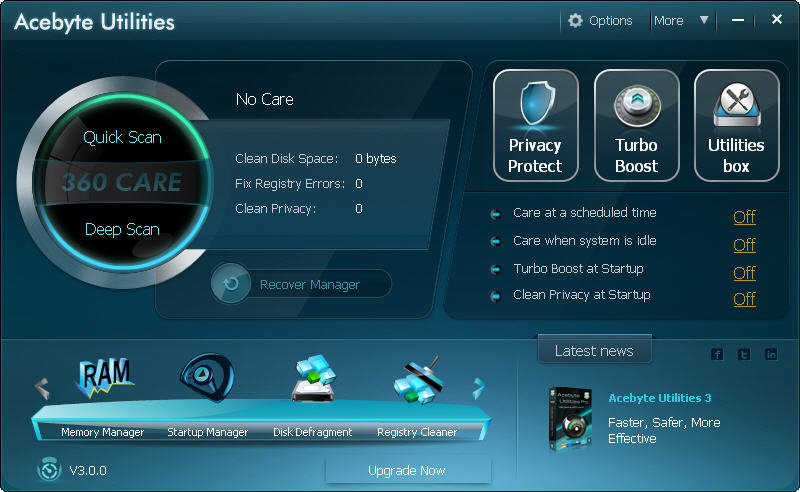Click the version logo icon beside V3.0.0
Screen dimensions: 800x492
tap(49, 470)
